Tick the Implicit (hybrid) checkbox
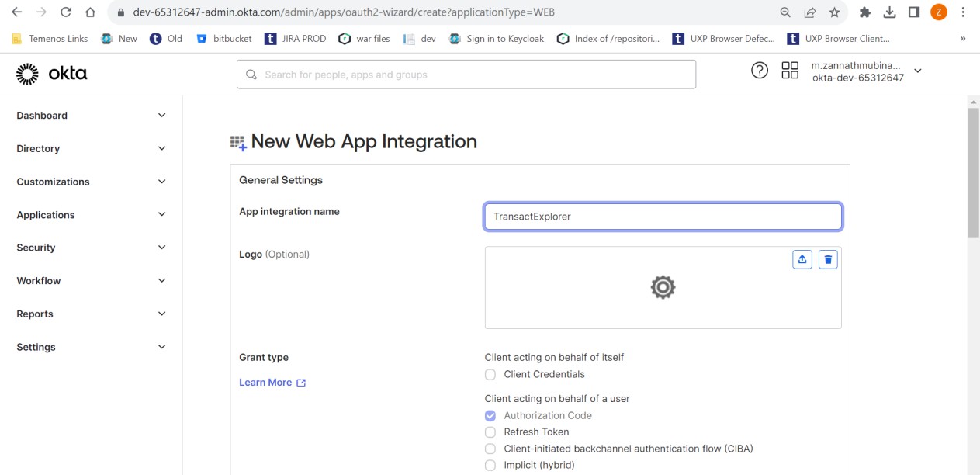The width and height of the screenshot is (980, 475). coord(490,466)
